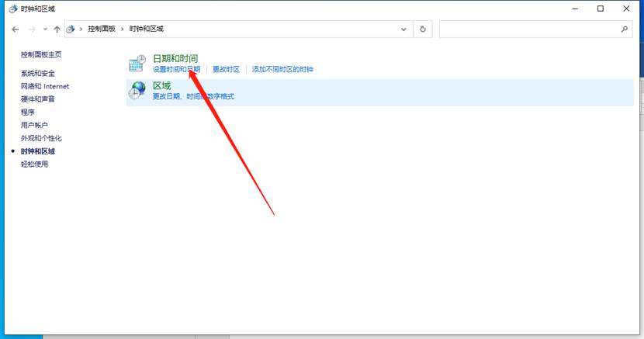
Task: Select 硬件和声音 in the sidebar
Action: pyautogui.click(x=38, y=99)
